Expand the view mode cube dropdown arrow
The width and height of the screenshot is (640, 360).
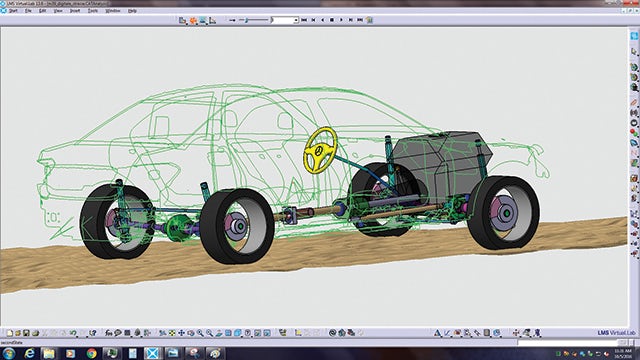point(242,336)
